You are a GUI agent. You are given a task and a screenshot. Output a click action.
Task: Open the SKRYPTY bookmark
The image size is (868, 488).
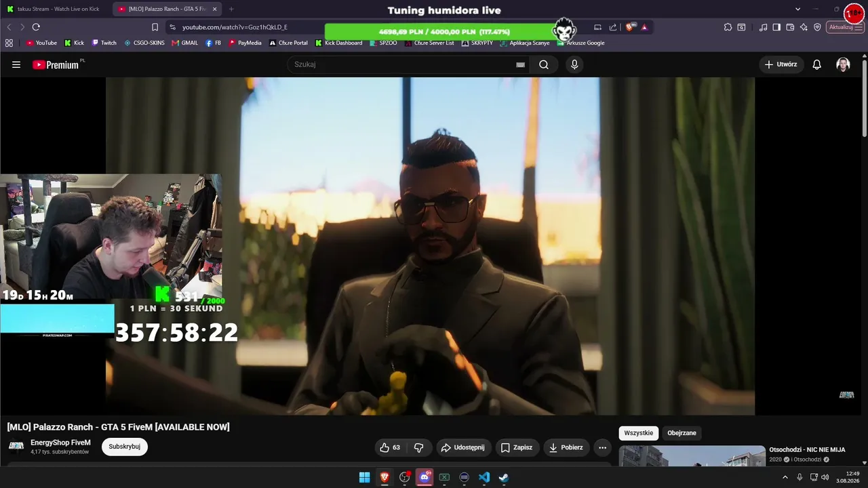477,43
